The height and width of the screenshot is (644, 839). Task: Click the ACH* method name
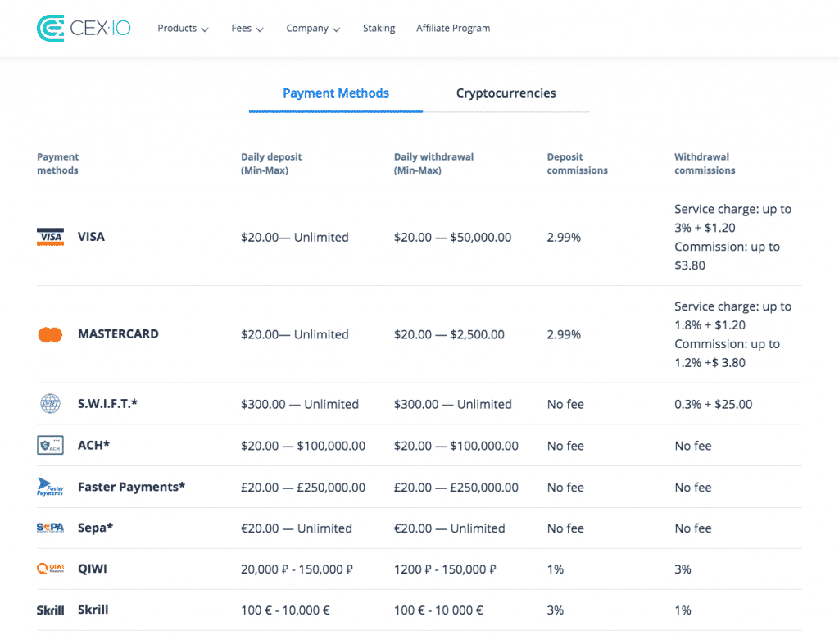coord(93,445)
